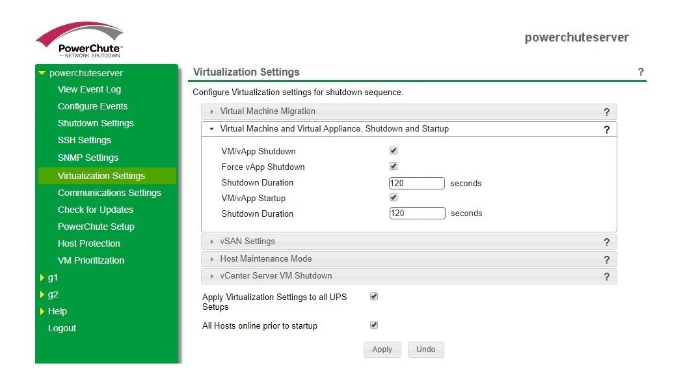The image size is (683, 373).
Task: Expand the Virtual Machine Migration section
Action: [x=409, y=112]
